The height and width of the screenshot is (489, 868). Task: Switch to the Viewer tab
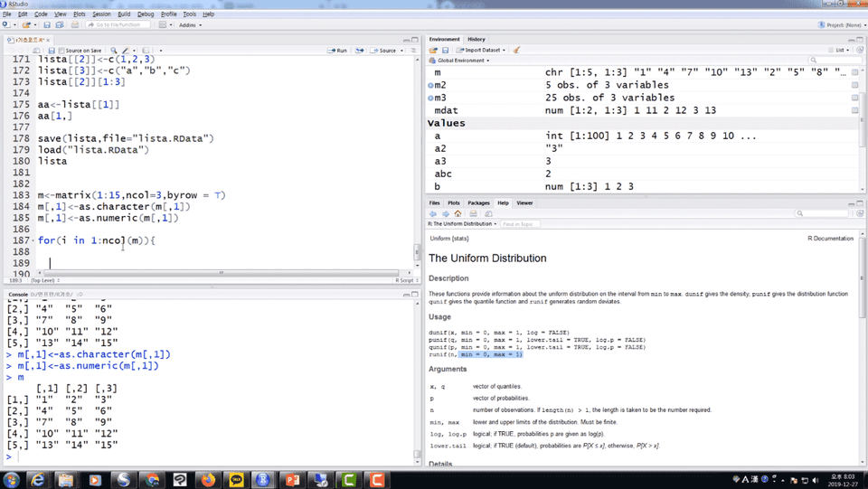[x=524, y=203]
